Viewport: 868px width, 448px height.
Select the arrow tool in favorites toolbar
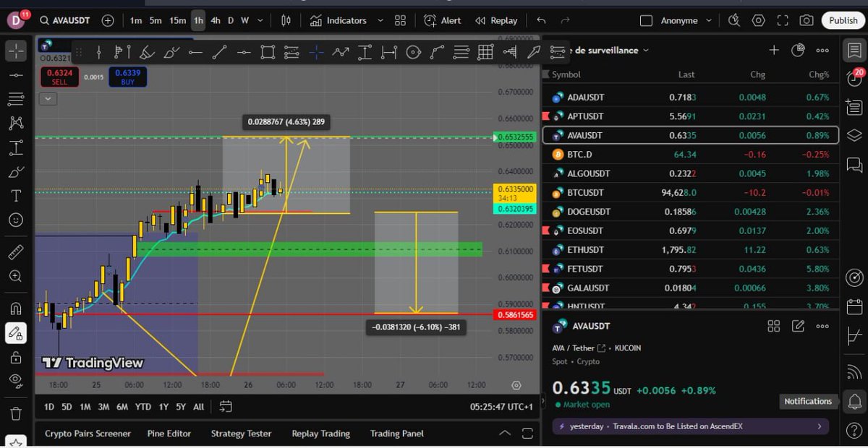tap(534, 52)
